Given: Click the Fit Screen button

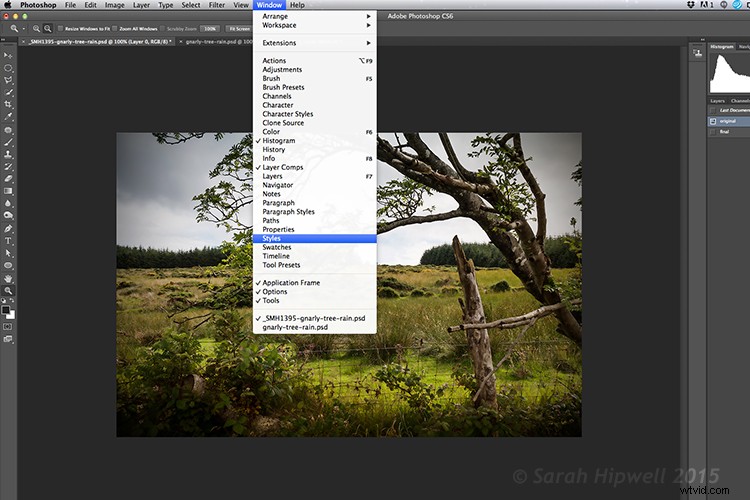Looking at the screenshot, I should click(239, 29).
